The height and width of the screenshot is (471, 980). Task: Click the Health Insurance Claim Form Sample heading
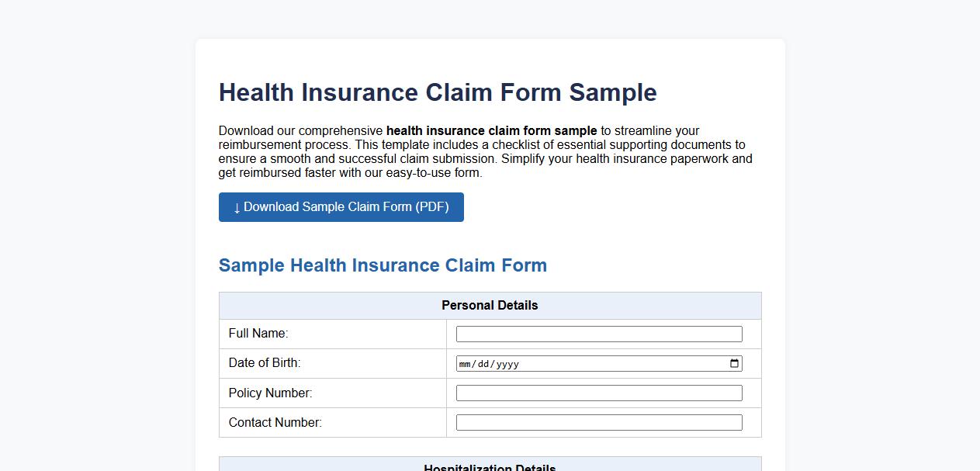tap(437, 92)
